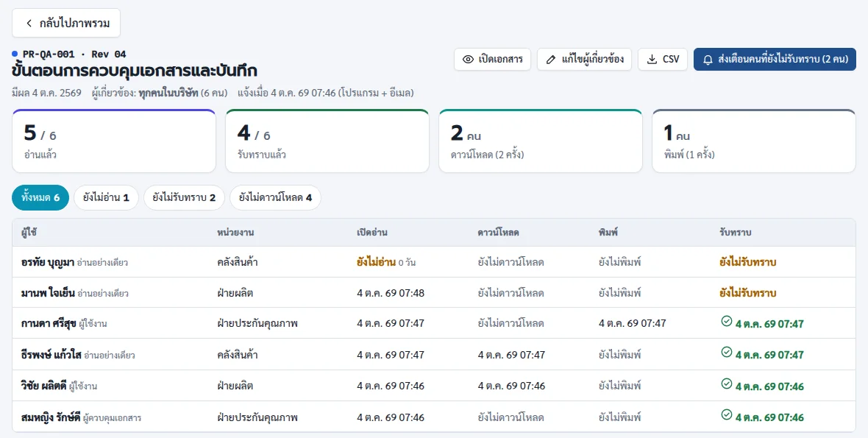Viewport: 868px width, 438px height.
Task: Export the list as CSV
Action: click(x=663, y=59)
